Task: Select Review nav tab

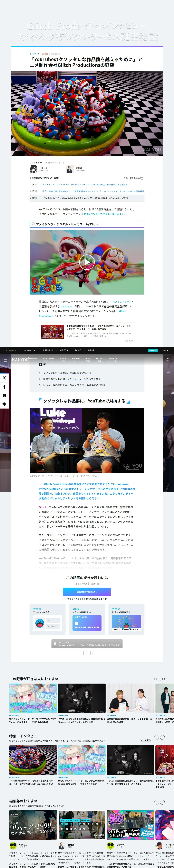Action: [x=76, y=359]
